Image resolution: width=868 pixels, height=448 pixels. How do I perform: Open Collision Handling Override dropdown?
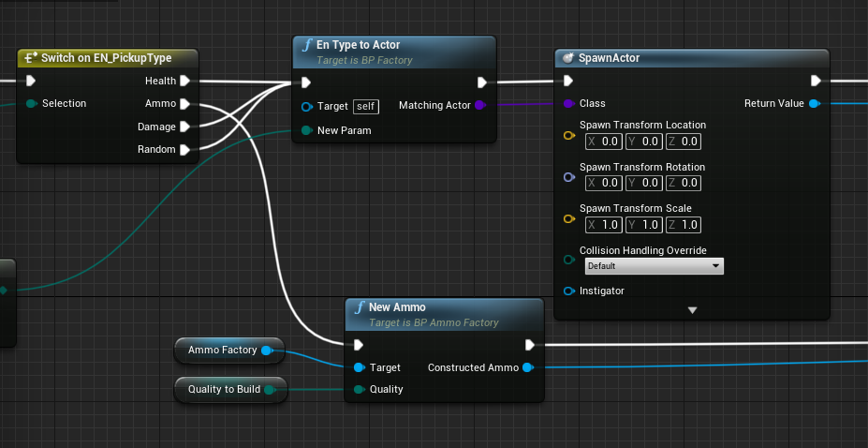pos(654,266)
